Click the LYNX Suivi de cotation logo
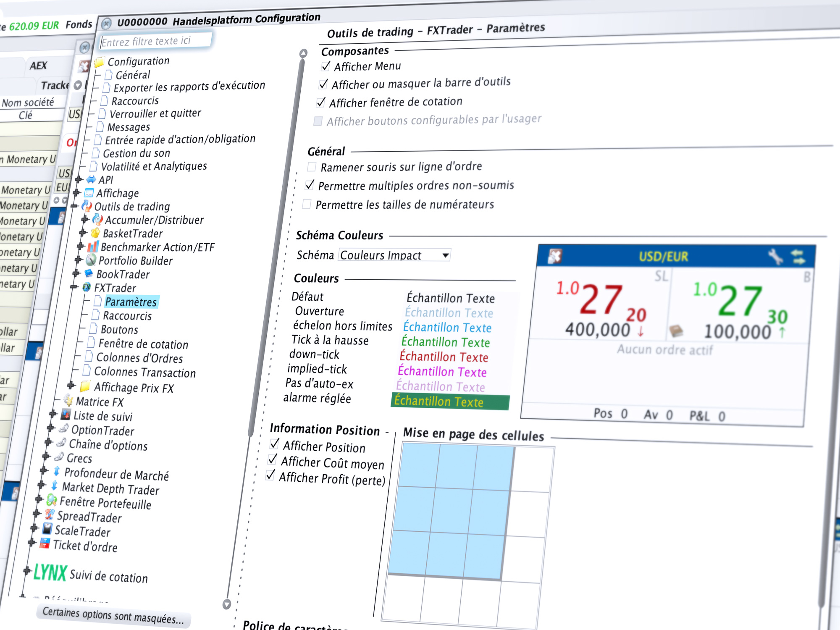The image size is (840, 630). point(50,572)
